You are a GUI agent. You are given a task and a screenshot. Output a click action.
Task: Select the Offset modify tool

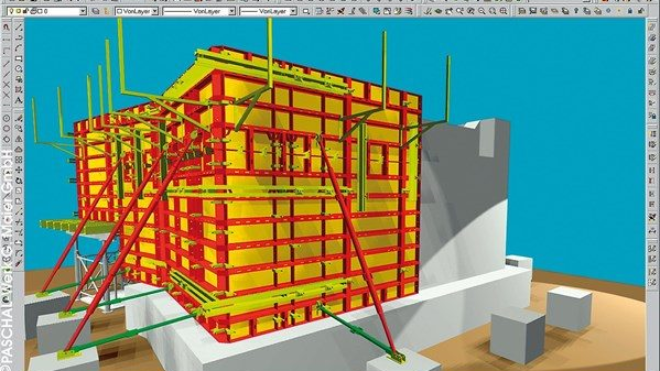click(x=19, y=148)
